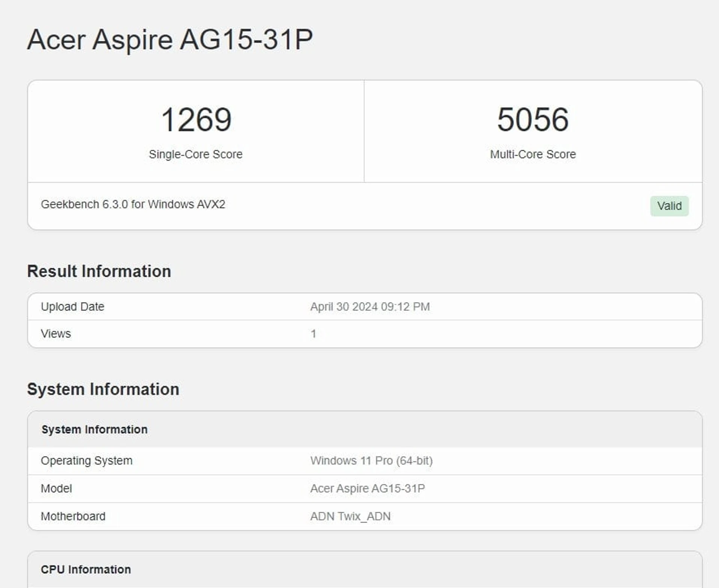The width and height of the screenshot is (719, 588).
Task: Select the ADN Twix_ADN motherboard value
Action: coord(351,516)
